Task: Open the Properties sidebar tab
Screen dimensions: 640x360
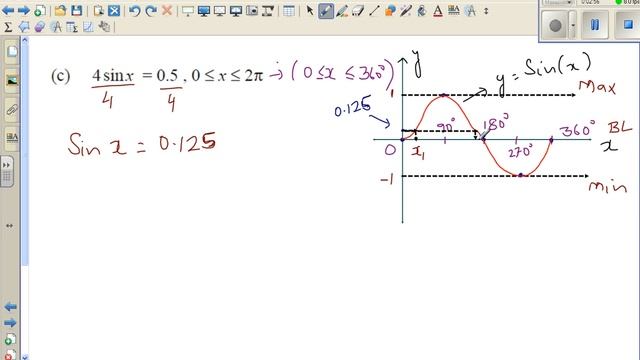Action: (x=12, y=137)
